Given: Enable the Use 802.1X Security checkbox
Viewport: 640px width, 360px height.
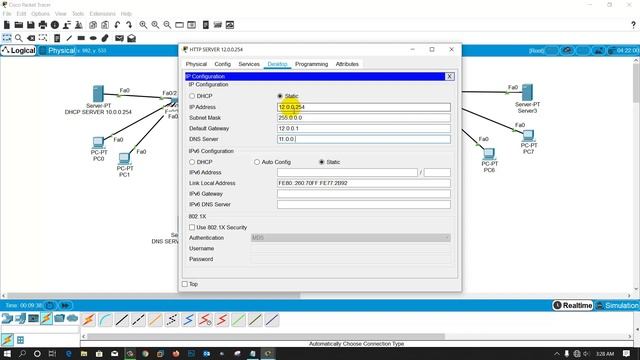Looking at the screenshot, I should (x=192, y=227).
